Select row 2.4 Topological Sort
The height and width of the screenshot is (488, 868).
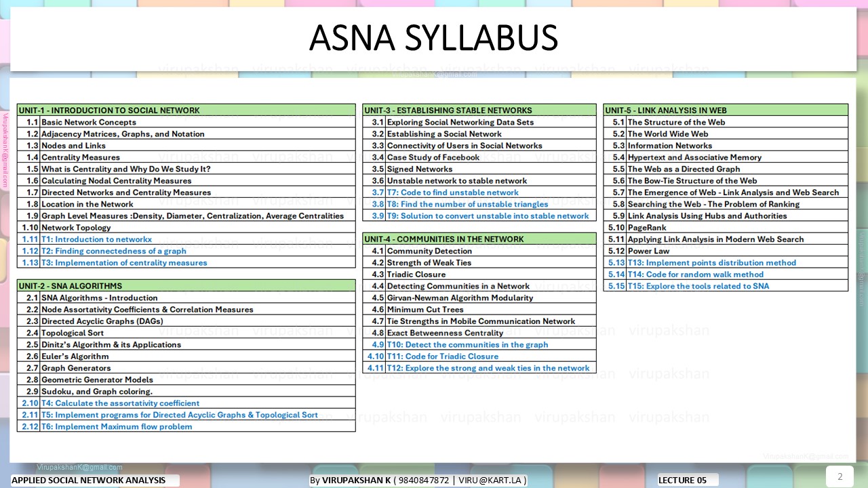point(186,333)
